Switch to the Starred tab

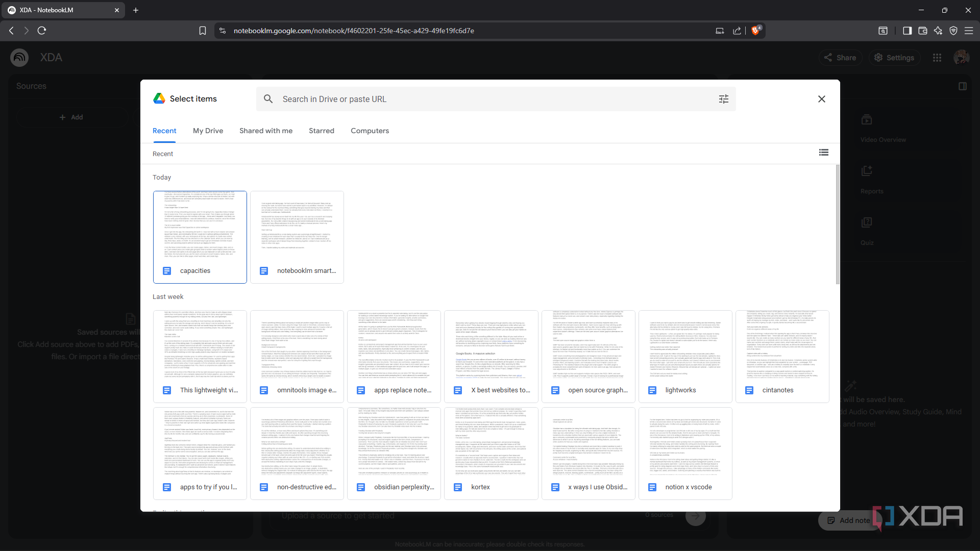pyautogui.click(x=322, y=131)
